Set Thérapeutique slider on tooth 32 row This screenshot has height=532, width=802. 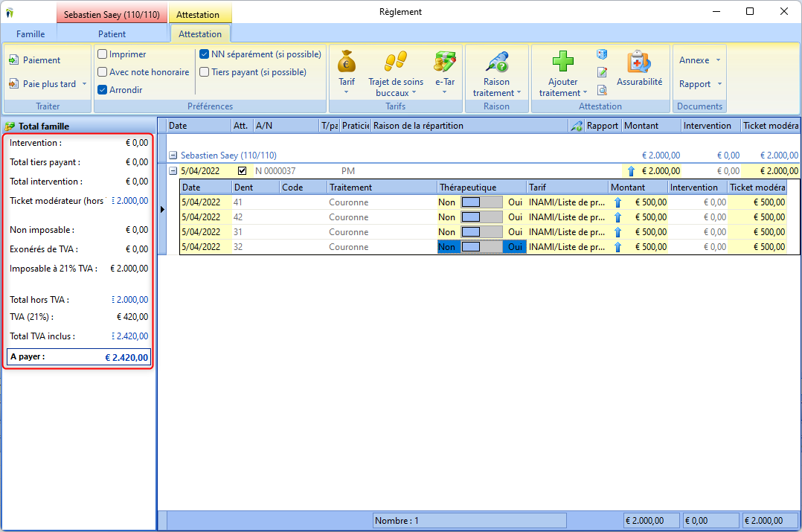(481, 247)
